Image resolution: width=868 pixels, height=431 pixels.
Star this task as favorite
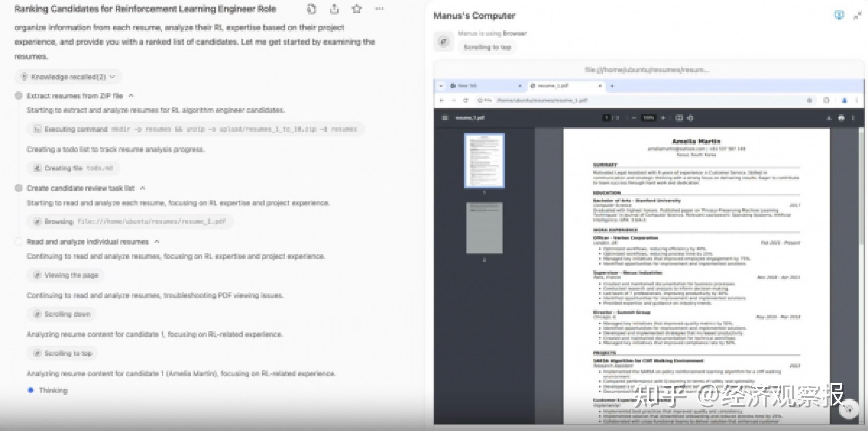tap(357, 9)
